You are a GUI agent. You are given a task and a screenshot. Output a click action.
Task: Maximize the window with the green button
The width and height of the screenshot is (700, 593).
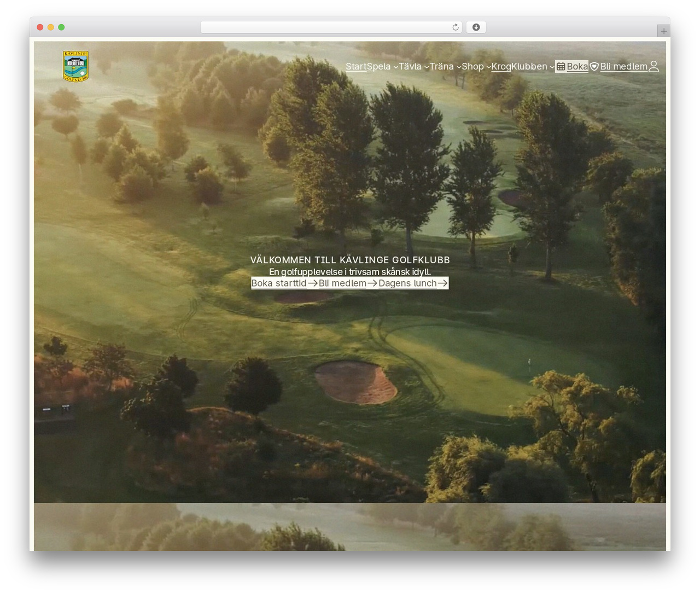(x=61, y=27)
